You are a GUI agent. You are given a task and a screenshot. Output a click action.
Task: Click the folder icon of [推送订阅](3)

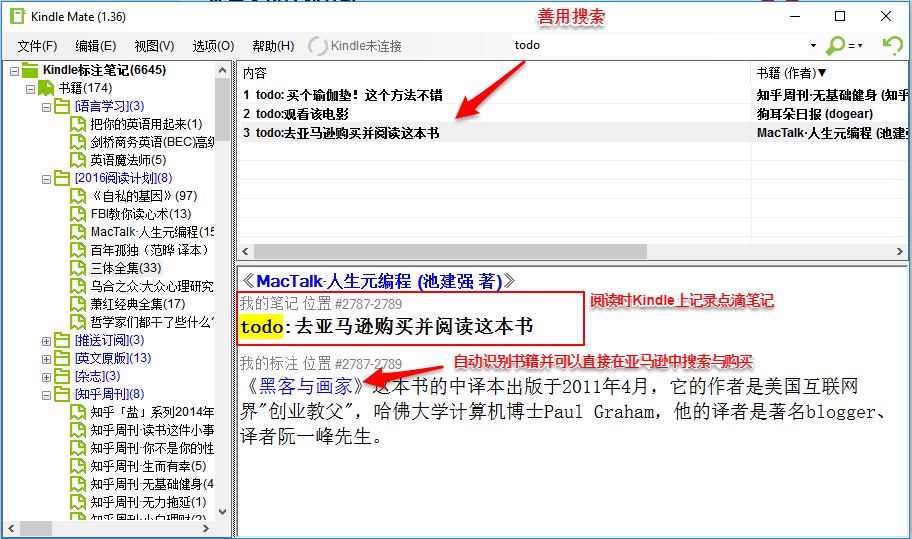(62, 341)
